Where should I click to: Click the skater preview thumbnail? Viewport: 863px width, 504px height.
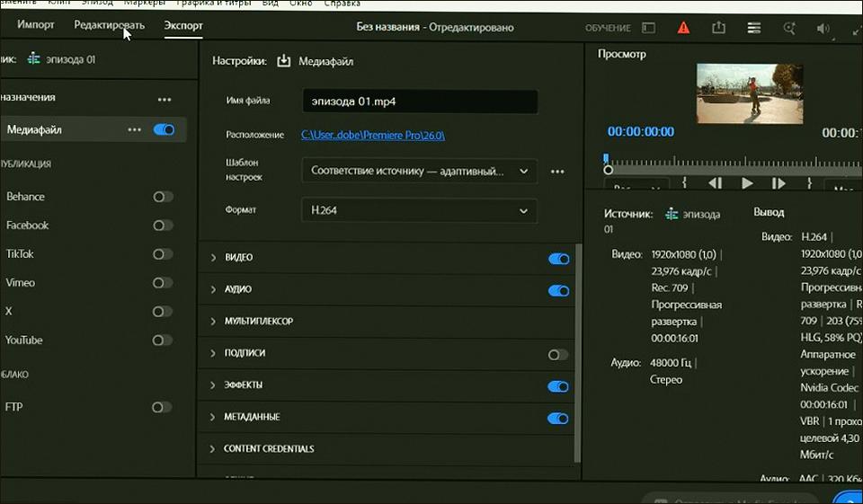coord(750,93)
